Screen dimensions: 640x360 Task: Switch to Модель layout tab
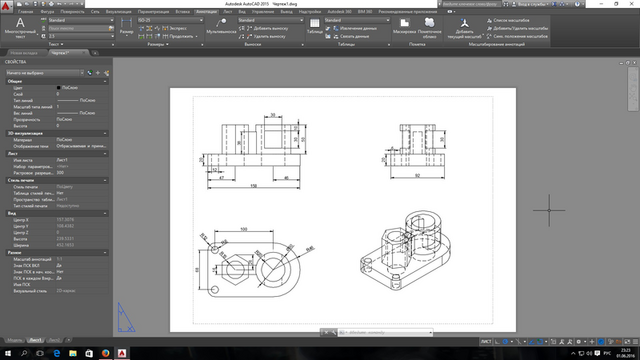pos(15,340)
